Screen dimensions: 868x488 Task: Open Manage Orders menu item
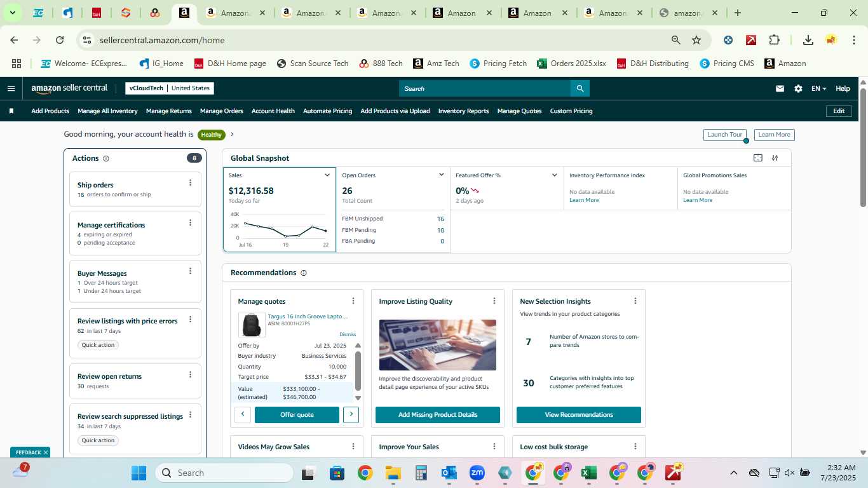222,111
